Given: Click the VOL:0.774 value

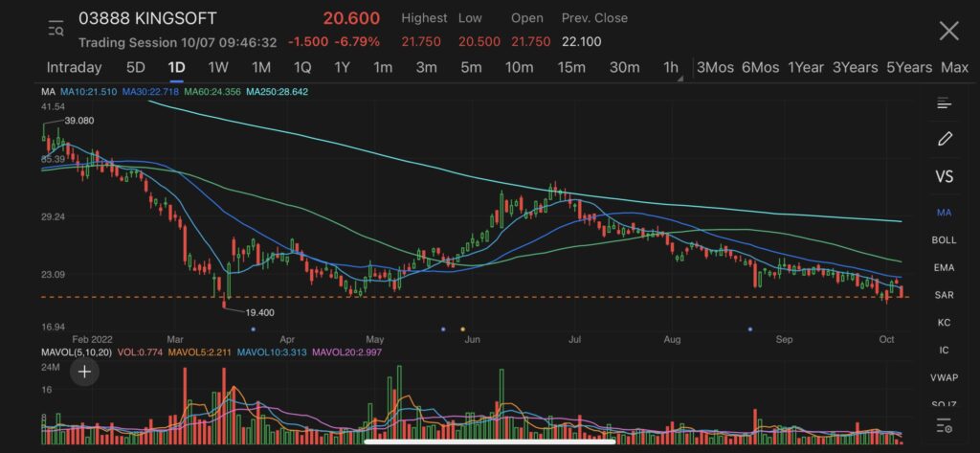Looking at the screenshot, I should coord(140,352).
